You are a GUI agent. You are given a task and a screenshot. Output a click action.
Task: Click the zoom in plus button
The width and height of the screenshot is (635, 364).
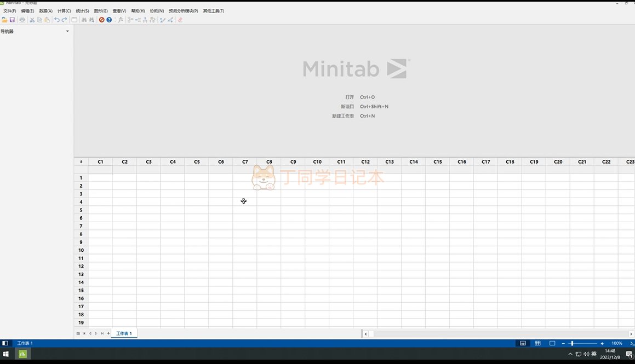click(x=602, y=343)
